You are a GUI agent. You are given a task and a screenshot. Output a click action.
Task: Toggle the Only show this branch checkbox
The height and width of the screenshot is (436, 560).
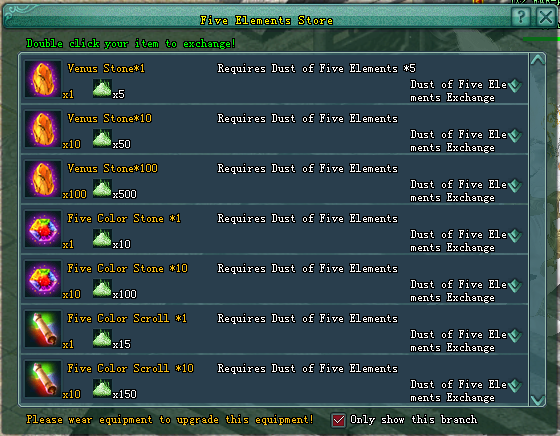point(338,420)
